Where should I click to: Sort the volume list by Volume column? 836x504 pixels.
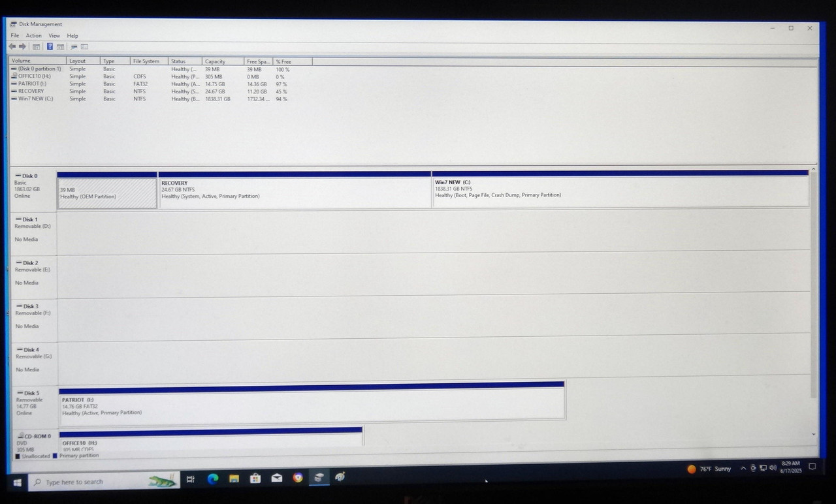(x=38, y=61)
